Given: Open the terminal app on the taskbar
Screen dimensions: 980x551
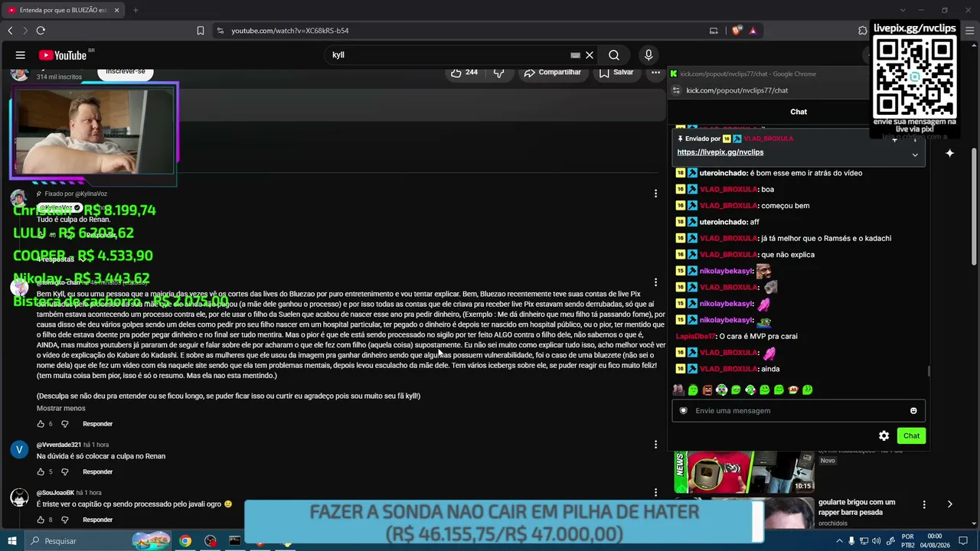Looking at the screenshot, I should [235, 541].
